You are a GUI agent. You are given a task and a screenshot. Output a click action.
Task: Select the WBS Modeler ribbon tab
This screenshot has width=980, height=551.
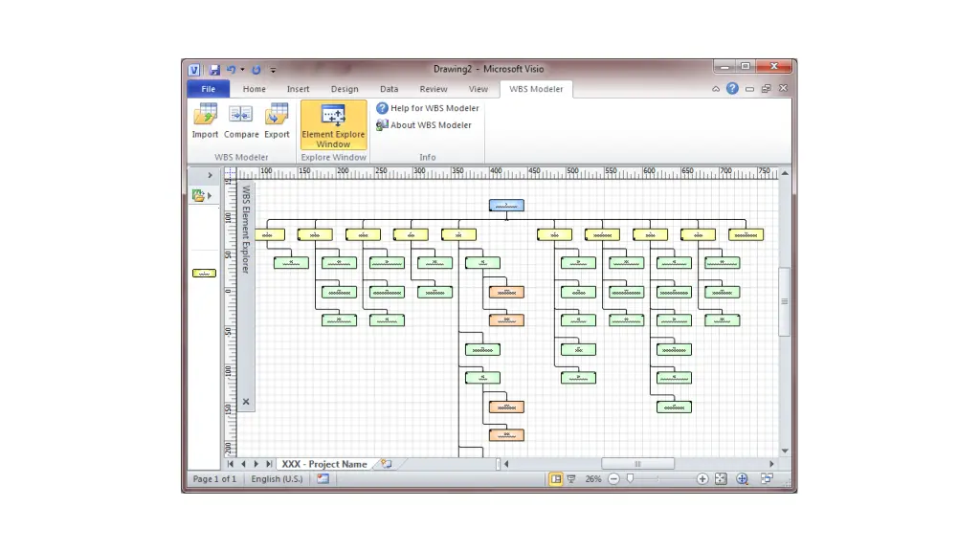[536, 89]
